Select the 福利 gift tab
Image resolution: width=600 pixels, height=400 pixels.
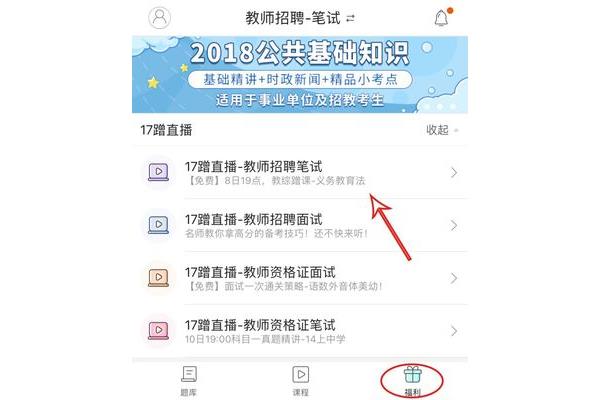tap(412, 381)
